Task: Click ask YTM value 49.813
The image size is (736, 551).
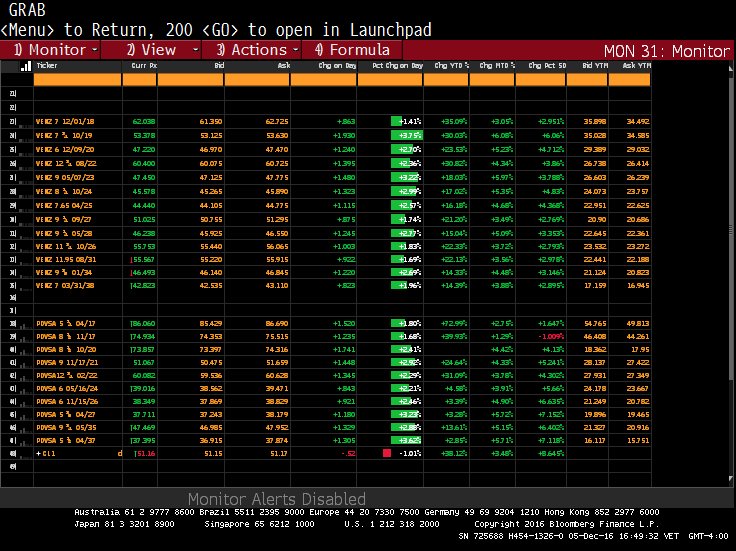Action: coord(638,323)
